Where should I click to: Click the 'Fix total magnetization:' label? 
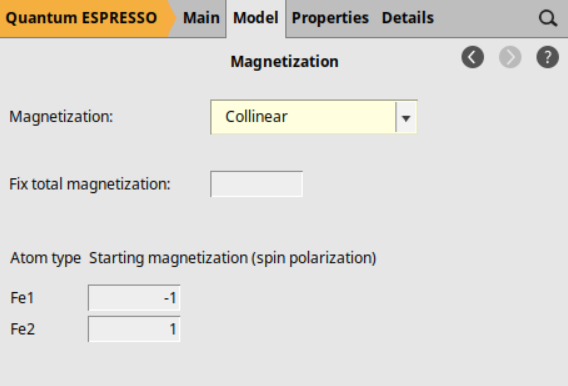pos(89,184)
